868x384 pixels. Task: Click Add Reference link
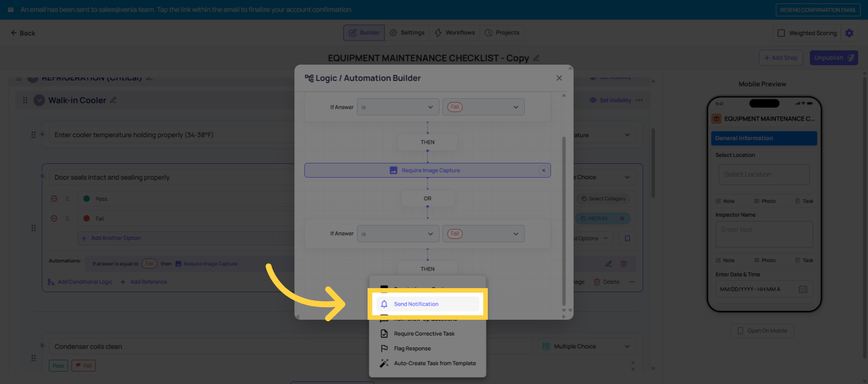click(144, 282)
